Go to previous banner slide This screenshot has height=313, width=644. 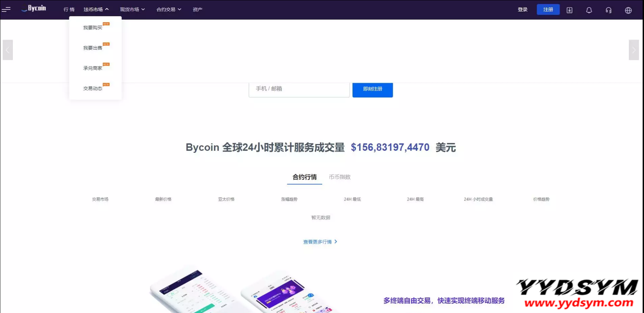pyautogui.click(x=8, y=50)
